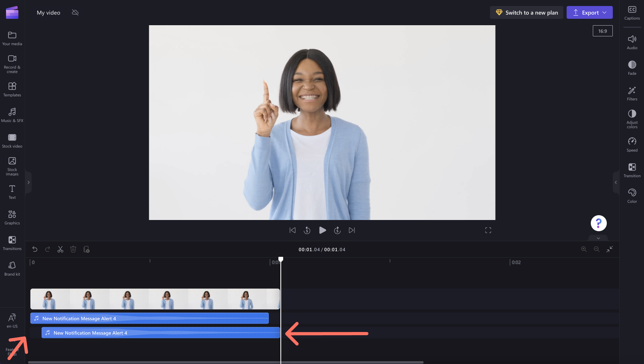Collapse the right properties panel
Viewport: 644px width, 364px height.
coord(616,182)
